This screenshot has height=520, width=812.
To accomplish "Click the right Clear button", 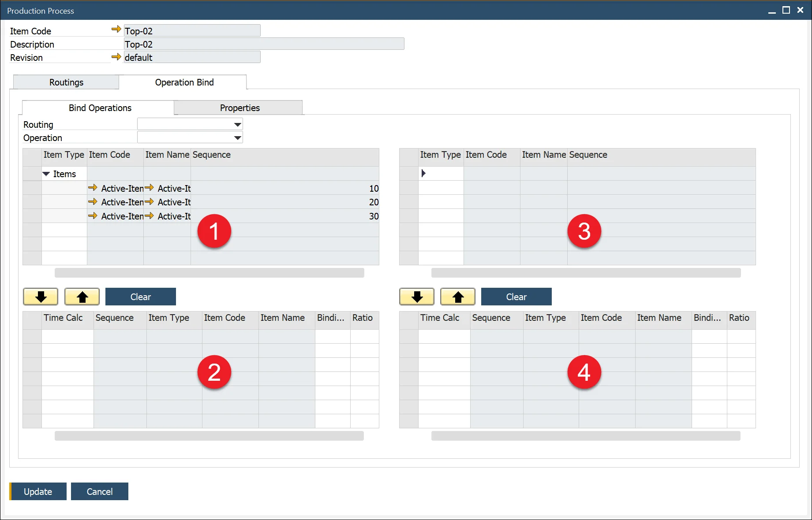I will click(516, 297).
